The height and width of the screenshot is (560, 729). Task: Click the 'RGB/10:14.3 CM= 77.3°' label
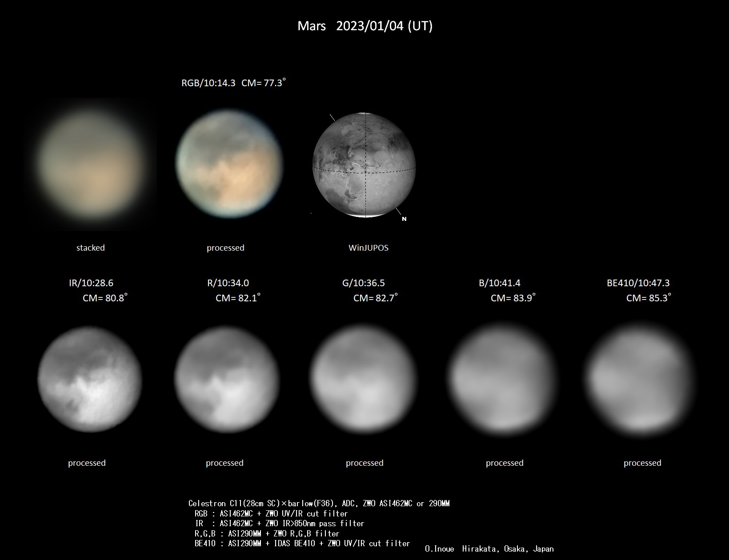pos(233,83)
